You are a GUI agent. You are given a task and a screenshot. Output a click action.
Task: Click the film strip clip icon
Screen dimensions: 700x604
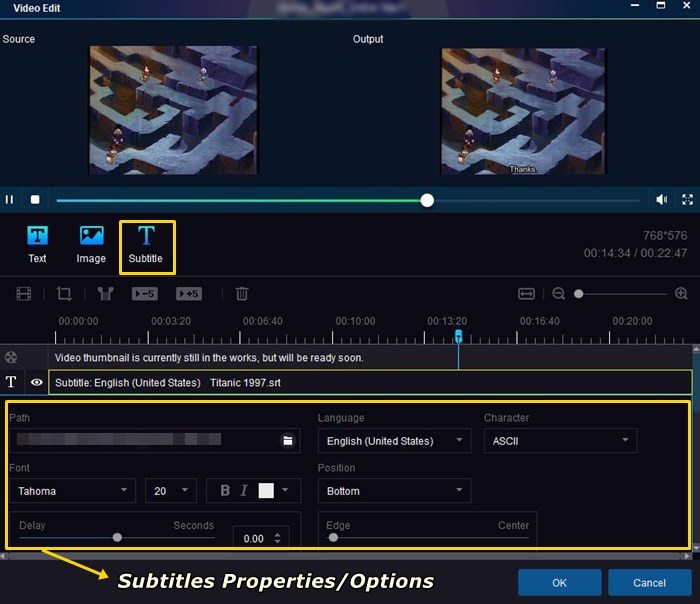(x=24, y=294)
